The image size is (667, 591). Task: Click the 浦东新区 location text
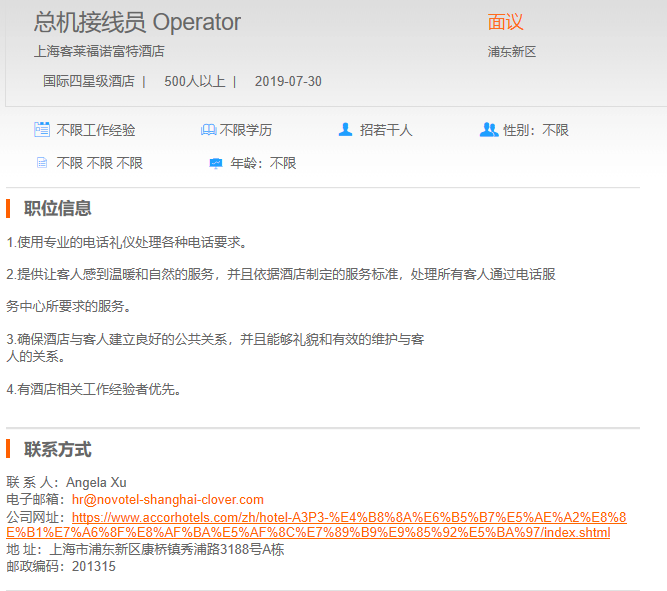point(512,51)
